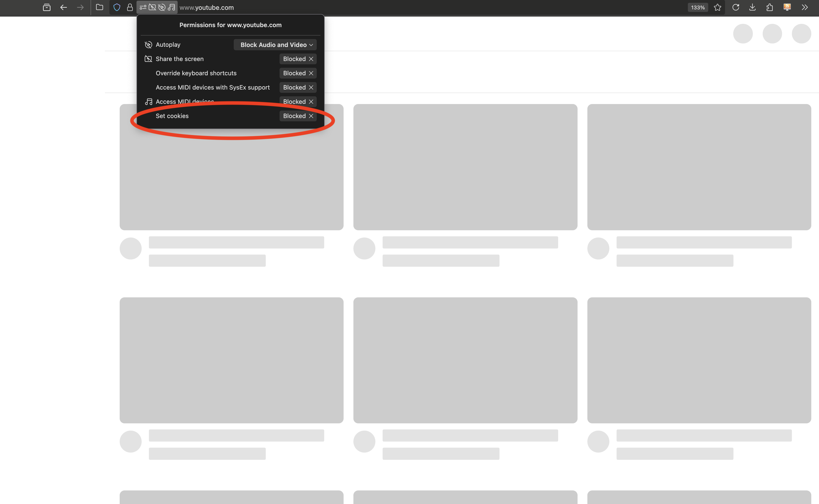This screenshot has height=504, width=819.
Task: Click the blocked autoplay icon in address bar
Action: pos(162,7)
